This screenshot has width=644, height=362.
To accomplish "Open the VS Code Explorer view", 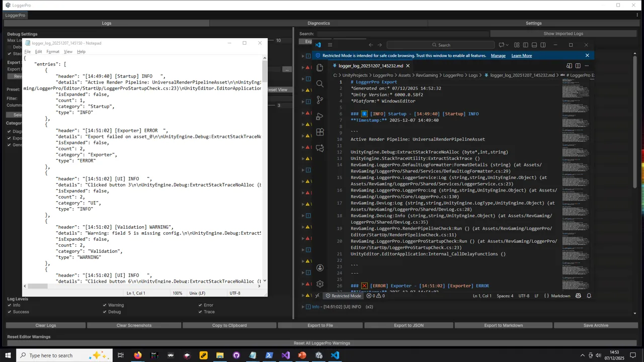I will (320, 67).
